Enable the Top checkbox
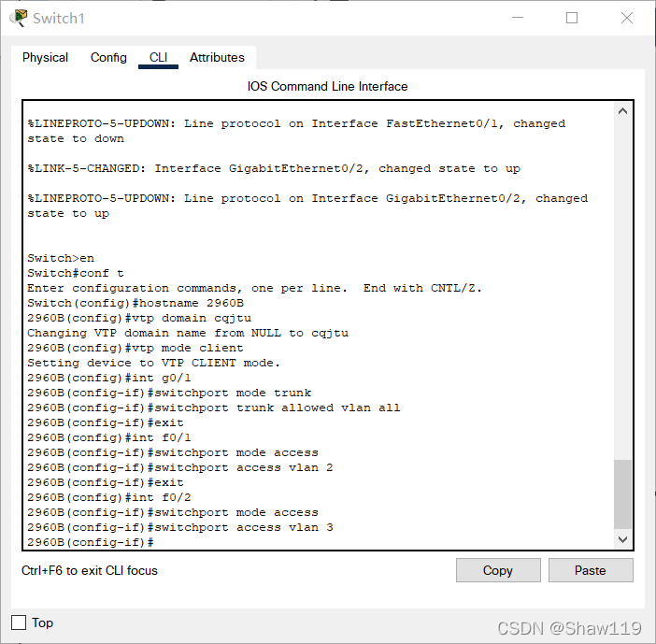This screenshot has height=644, width=656. point(19,623)
